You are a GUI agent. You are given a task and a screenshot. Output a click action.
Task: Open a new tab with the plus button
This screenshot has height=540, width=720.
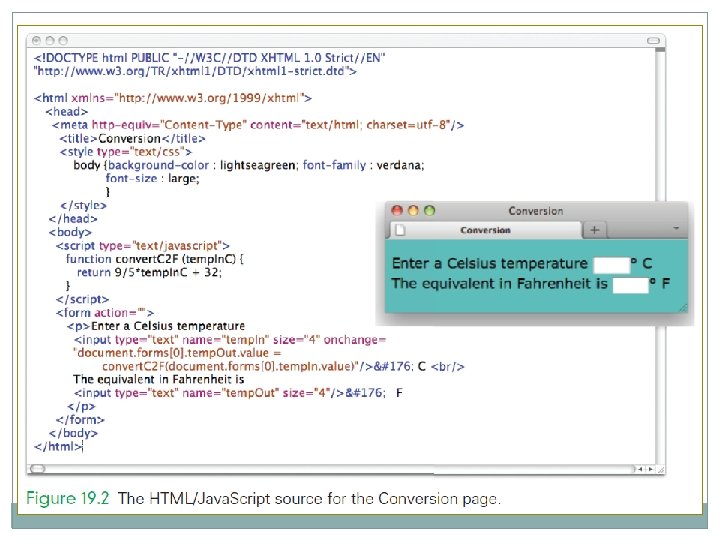[595, 230]
